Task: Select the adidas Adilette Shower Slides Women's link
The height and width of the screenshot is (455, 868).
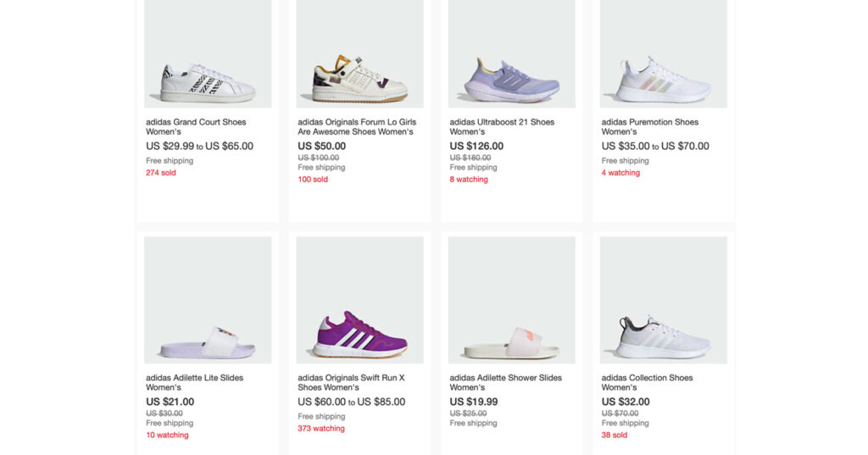Action: (x=505, y=382)
